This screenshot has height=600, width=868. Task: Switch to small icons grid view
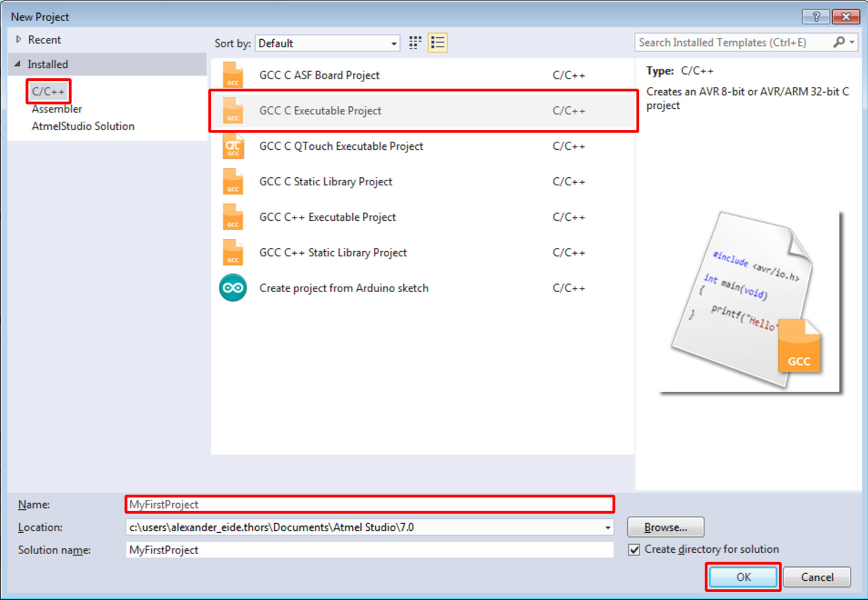tap(415, 43)
